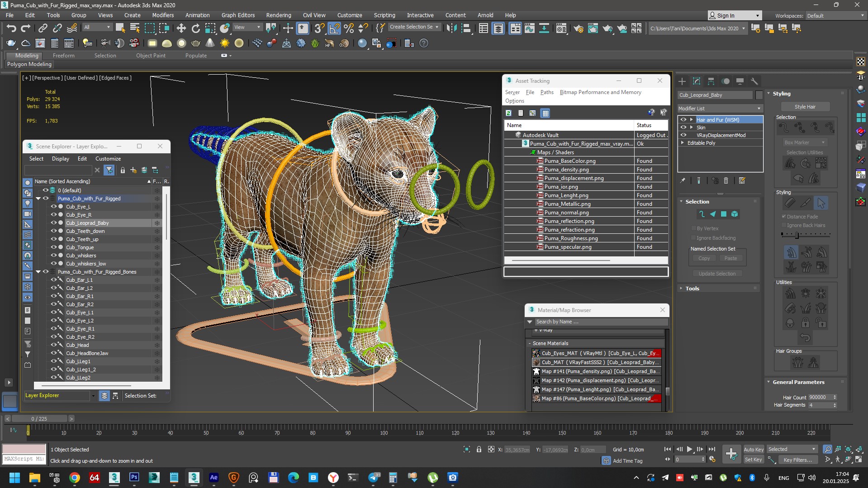Screen dimensions: 868x488
Task: Click the Redo arrow icon
Action: (26, 28)
